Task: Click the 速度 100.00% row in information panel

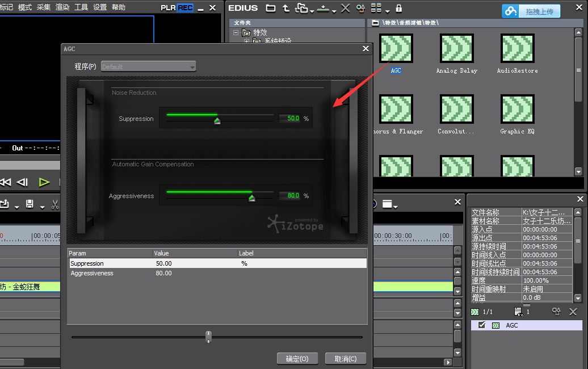Action: click(x=522, y=280)
